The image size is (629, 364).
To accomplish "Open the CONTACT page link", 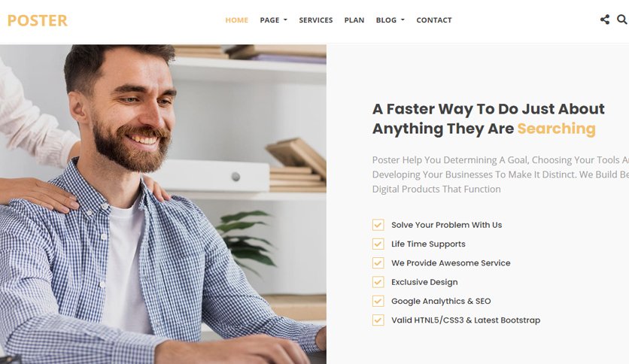I will pos(434,20).
